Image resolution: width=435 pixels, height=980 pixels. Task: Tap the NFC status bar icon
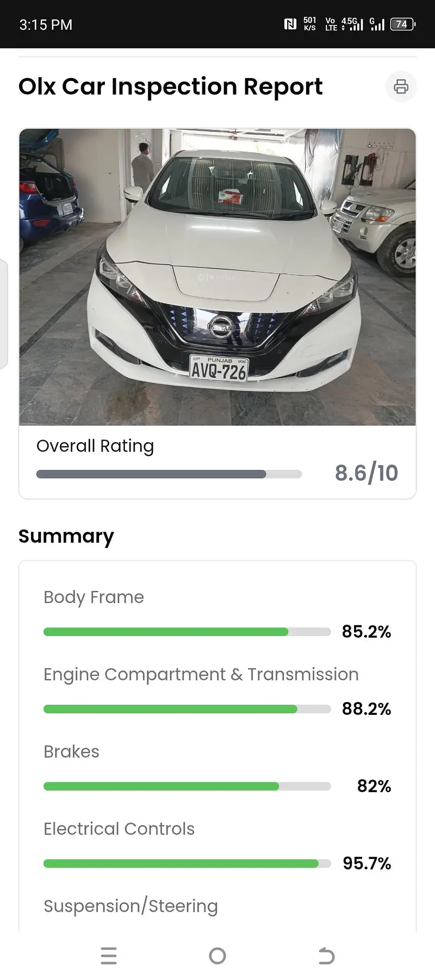(x=290, y=24)
